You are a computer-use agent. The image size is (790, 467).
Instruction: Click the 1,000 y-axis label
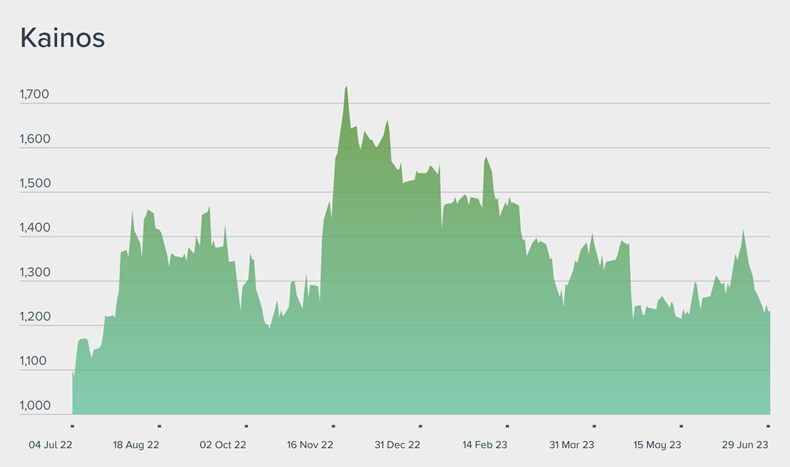coord(34,406)
